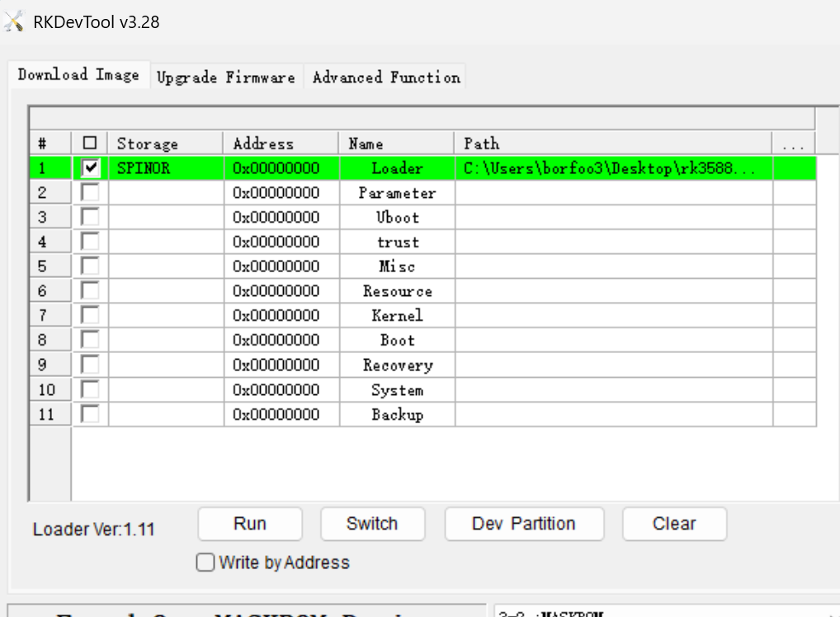Click the Path column header
840x617 pixels.
(613, 144)
